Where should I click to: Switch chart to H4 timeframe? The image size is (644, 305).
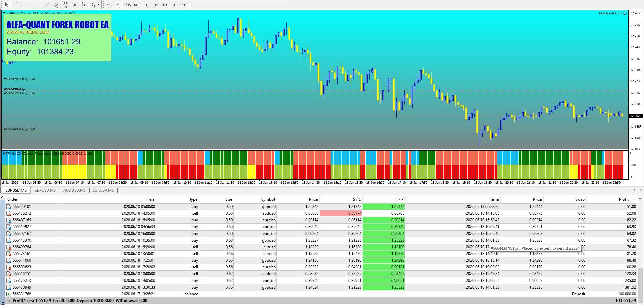[x=156, y=5]
